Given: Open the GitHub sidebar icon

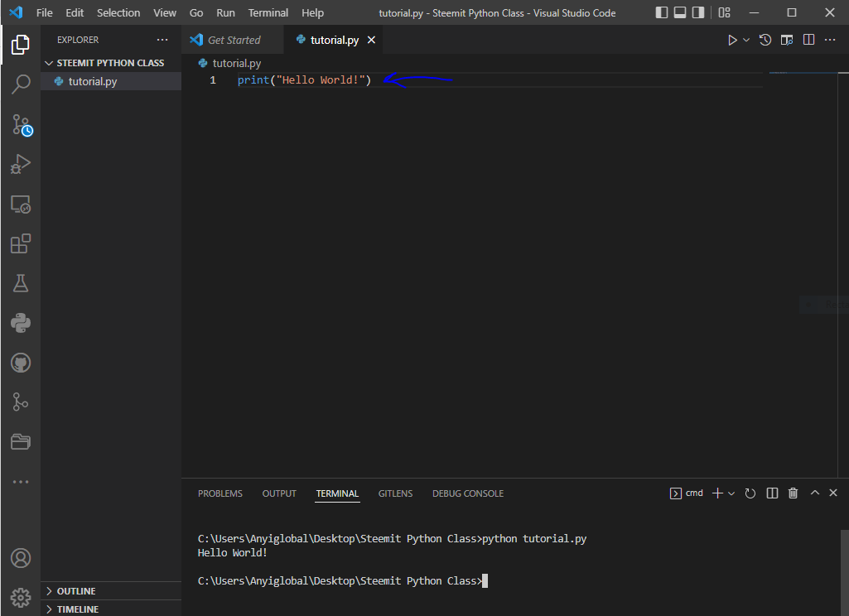Looking at the screenshot, I should pyautogui.click(x=21, y=363).
